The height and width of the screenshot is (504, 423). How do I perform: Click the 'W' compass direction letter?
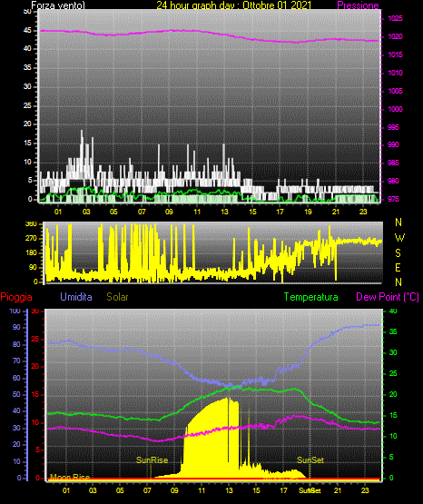(399, 238)
